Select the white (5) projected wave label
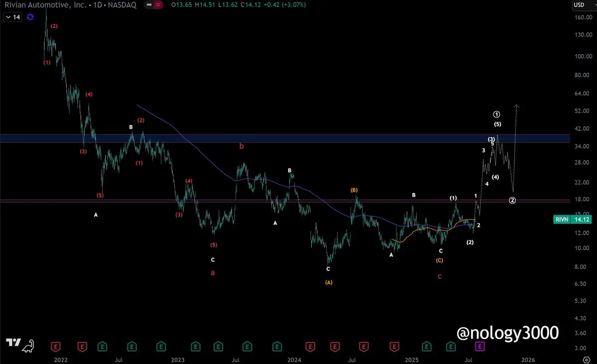Viewport: 597px width, 364px height. tap(497, 124)
